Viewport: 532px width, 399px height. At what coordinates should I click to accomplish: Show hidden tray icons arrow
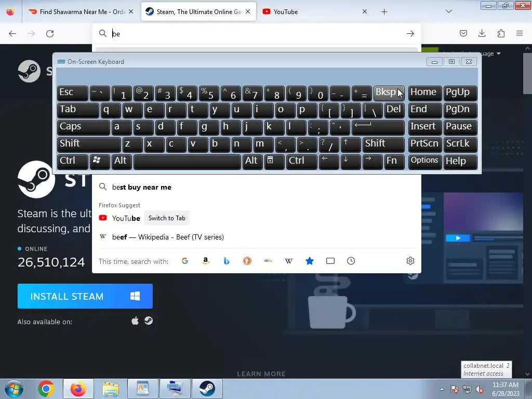pos(442,389)
